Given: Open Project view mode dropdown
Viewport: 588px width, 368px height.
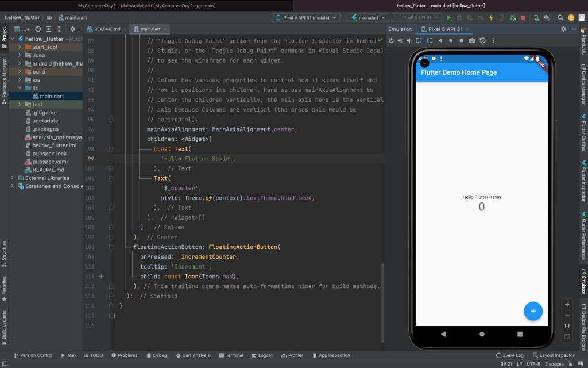Looking at the screenshot, I should [x=22, y=29].
